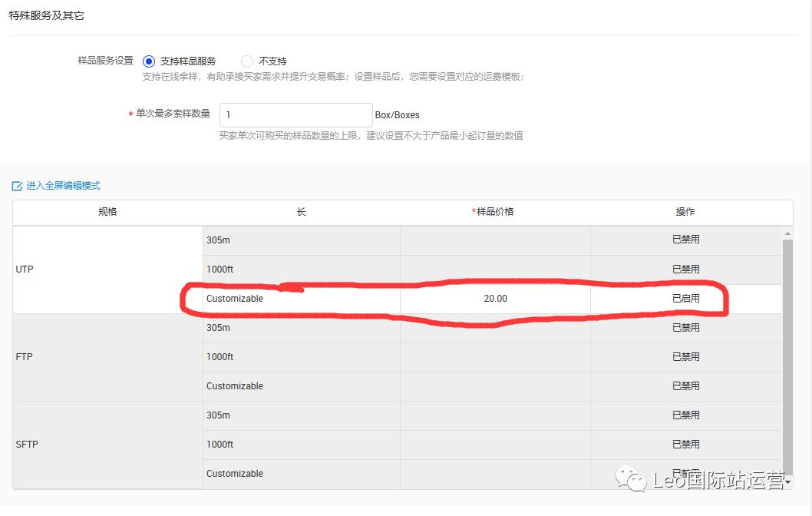Click the edit icon beside 进入全屏编辑模式
Viewport: 812px width, 516px height.
pyautogui.click(x=16, y=185)
